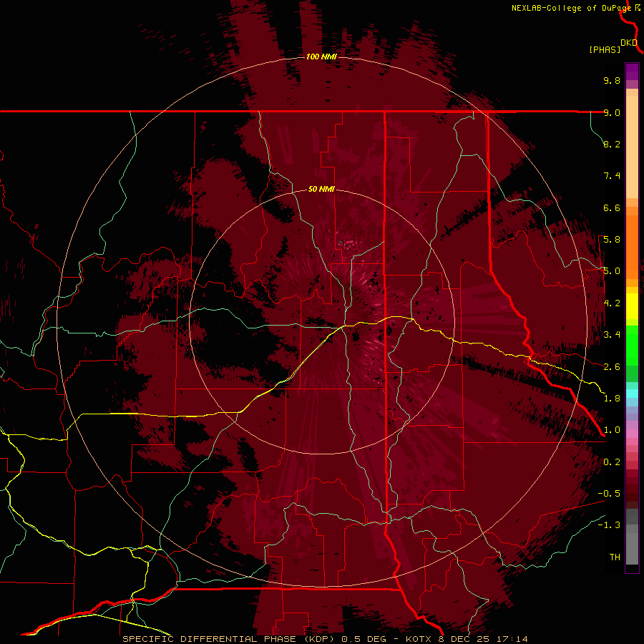
Task: Click the 9.8 value on the color scale
Action: (x=612, y=80)
